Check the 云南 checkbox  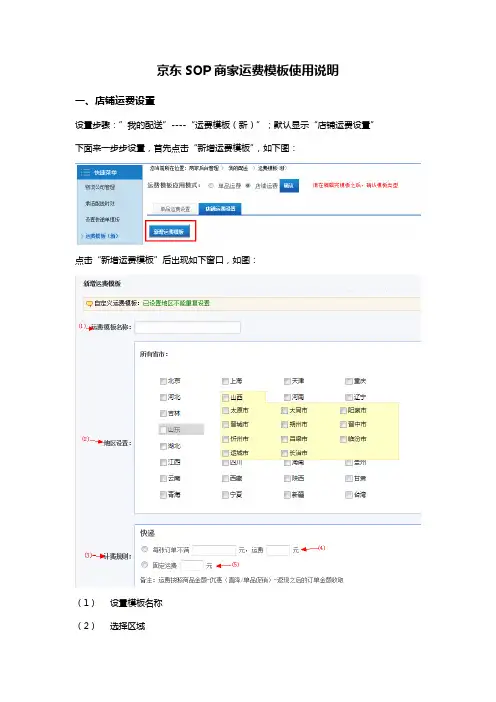pyautogui.click(x=163, y=479)
